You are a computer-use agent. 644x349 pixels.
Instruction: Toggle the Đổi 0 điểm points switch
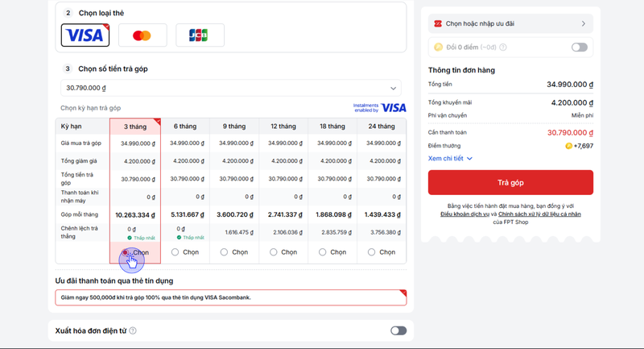[x=580, y=48]
